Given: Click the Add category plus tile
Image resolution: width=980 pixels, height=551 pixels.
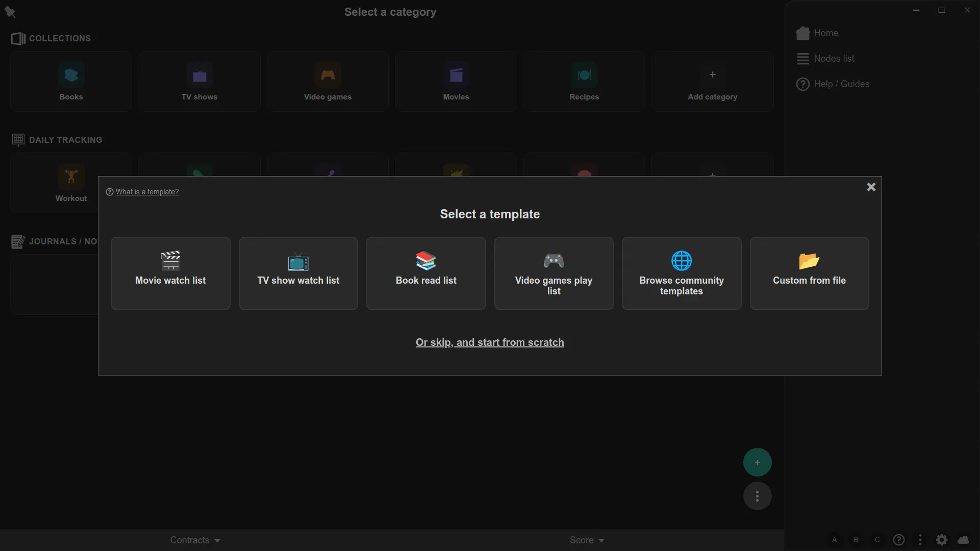Looking at the screenshot, I should tap(713, 82).
